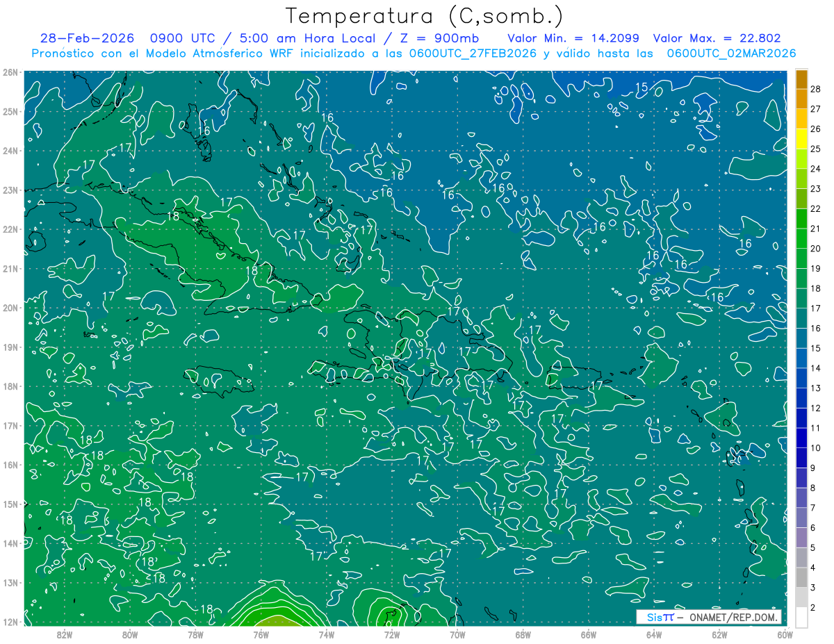Click the "22N" latitude axis label
Viewport: 834px width, 644px height.
[x=10, y=229]
